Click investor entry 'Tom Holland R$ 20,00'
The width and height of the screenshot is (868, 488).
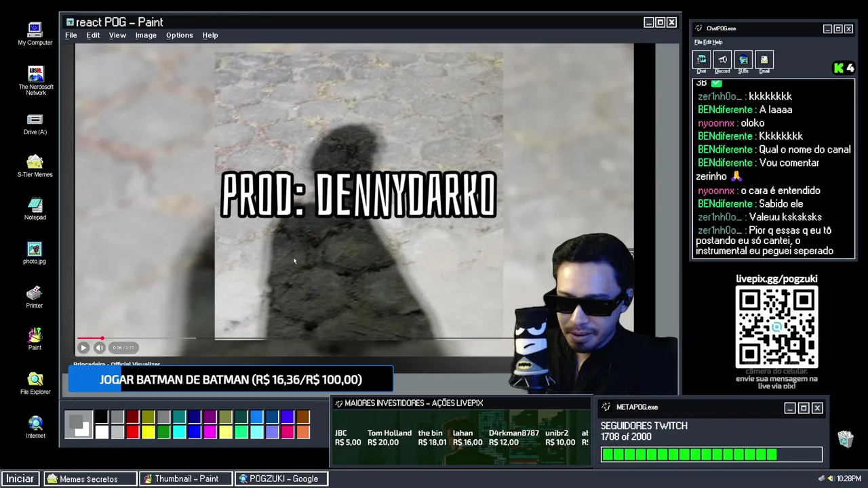click(x=389, y=438)
